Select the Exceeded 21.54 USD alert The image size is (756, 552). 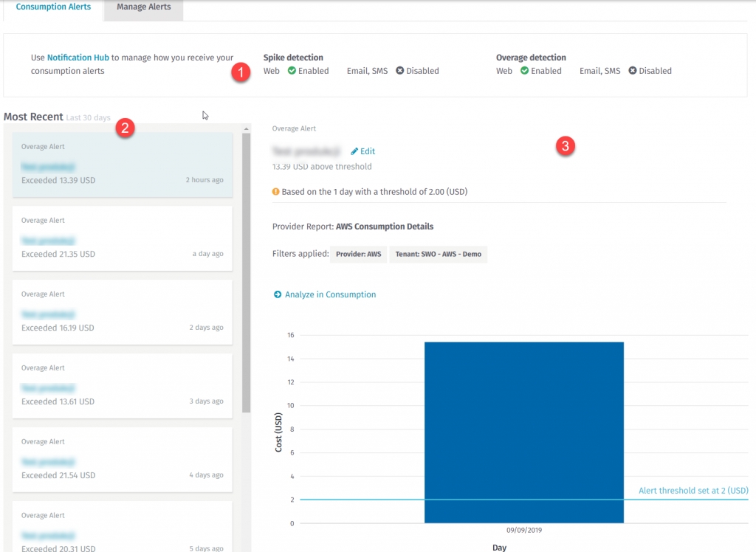123,460
